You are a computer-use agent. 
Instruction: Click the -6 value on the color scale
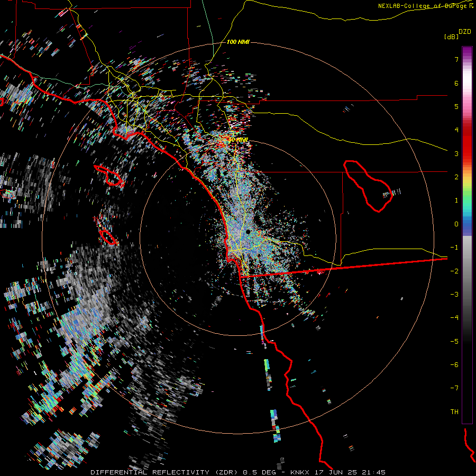454,365
